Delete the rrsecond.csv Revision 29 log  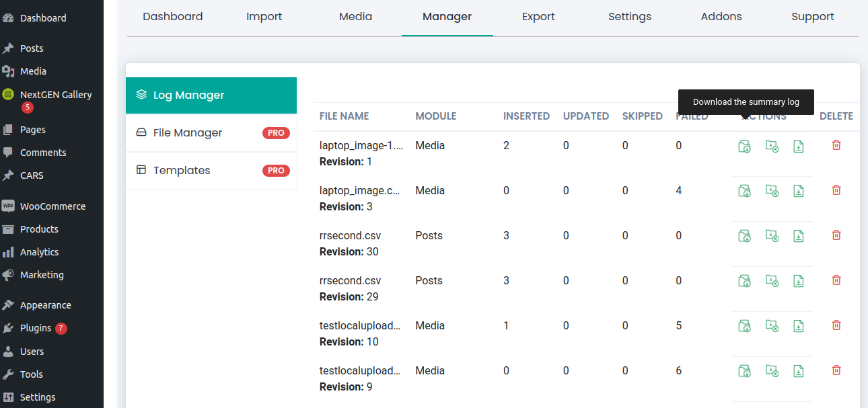coord(836,280)
